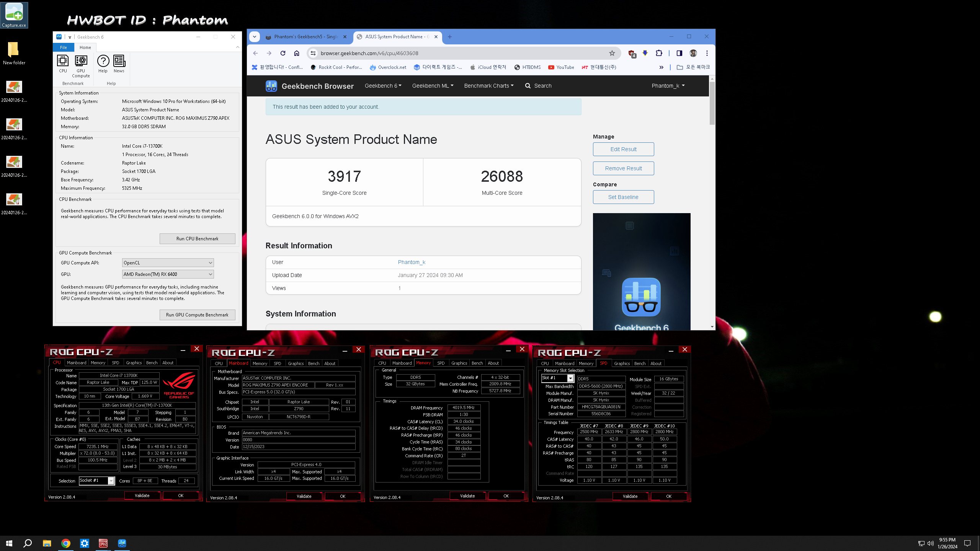Open the ROG CPU-Z taskbar icon

click(x=103, y=543)
